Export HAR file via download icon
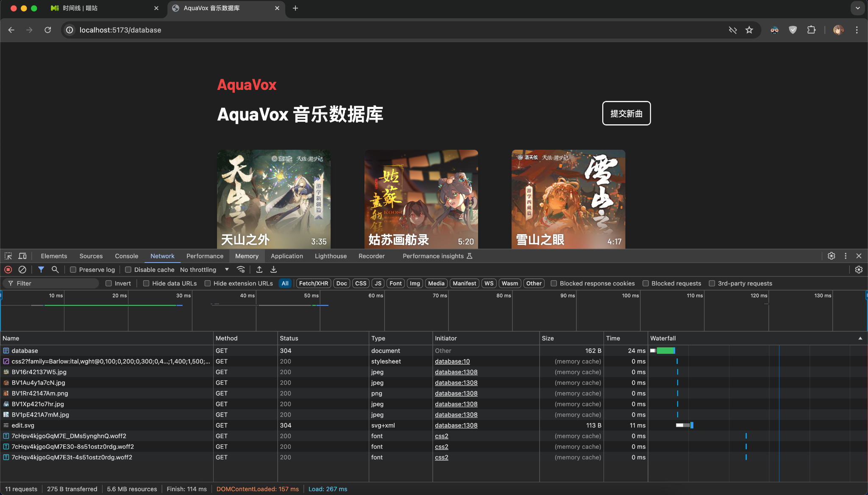This screenshot has width=868, height=495. pyautogui.click(x=273, y=269)
